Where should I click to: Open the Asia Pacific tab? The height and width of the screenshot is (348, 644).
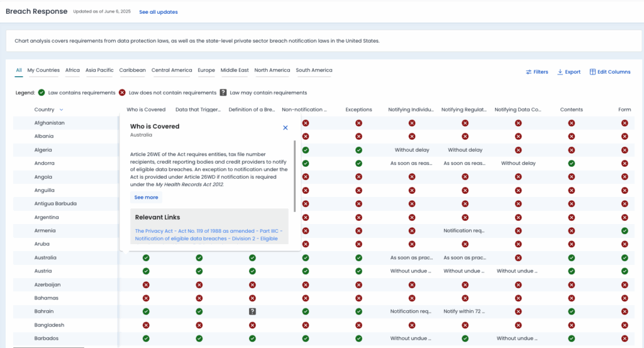[x=99, y=70]
